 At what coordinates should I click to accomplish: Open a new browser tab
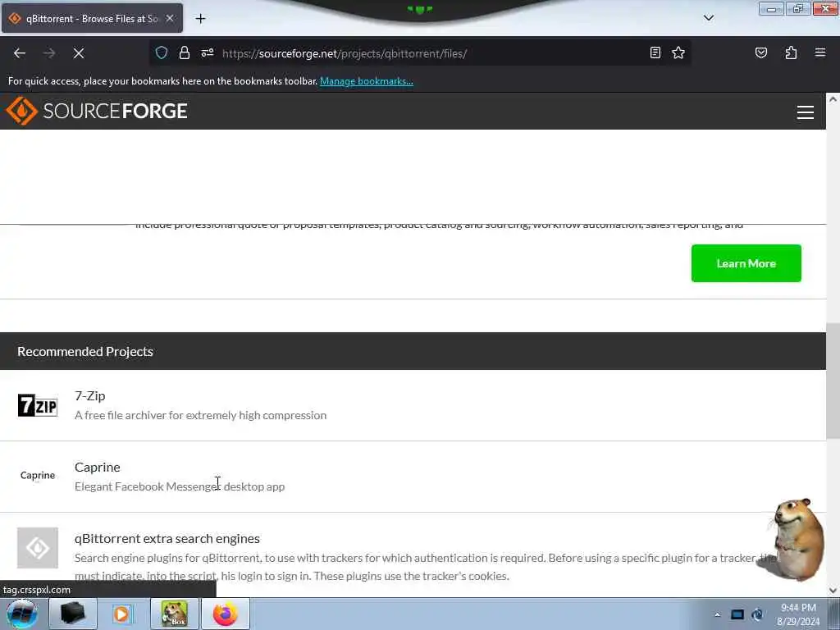pyautogui.click(x=200, y=19)
